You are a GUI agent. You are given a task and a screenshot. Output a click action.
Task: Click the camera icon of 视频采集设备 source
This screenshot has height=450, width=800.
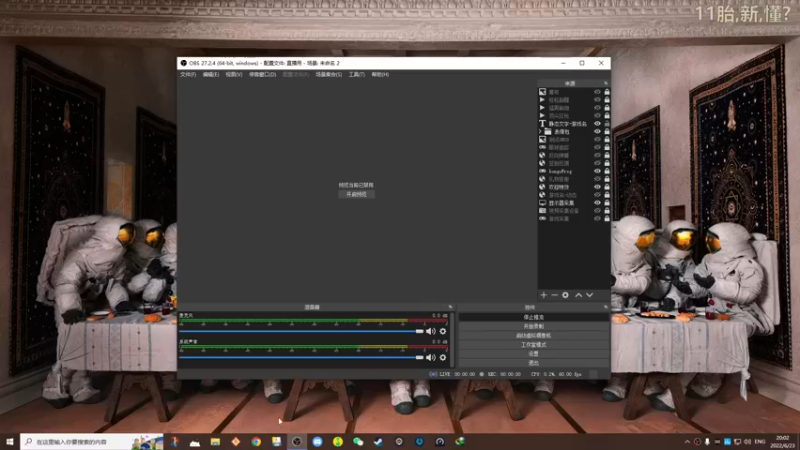coord(542,210)
